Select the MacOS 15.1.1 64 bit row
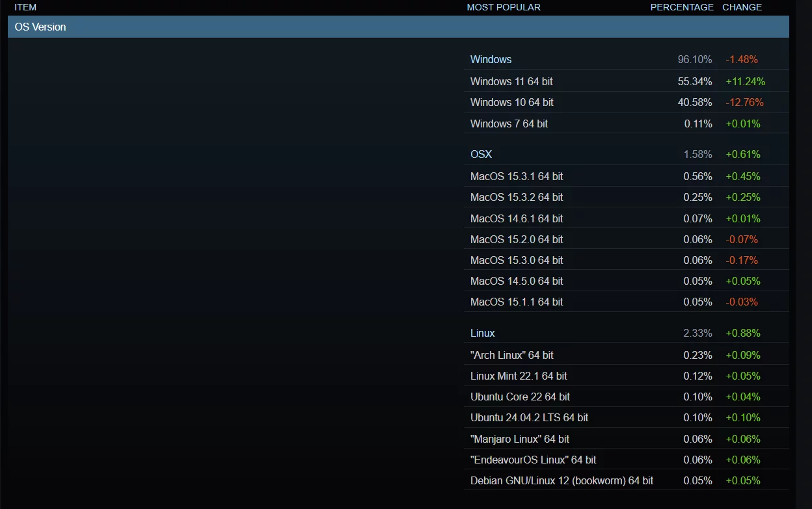 [627, 302]
